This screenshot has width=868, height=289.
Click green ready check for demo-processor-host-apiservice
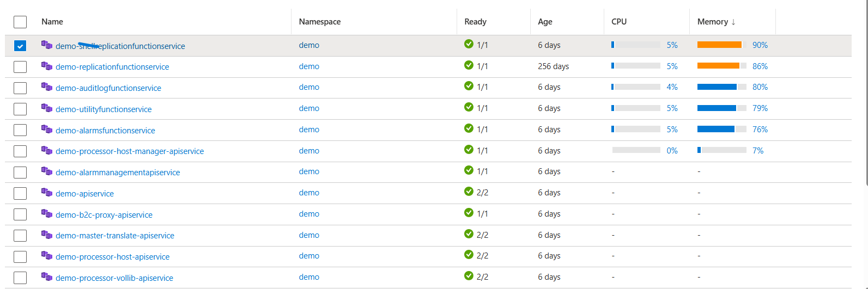coord(469,255)
